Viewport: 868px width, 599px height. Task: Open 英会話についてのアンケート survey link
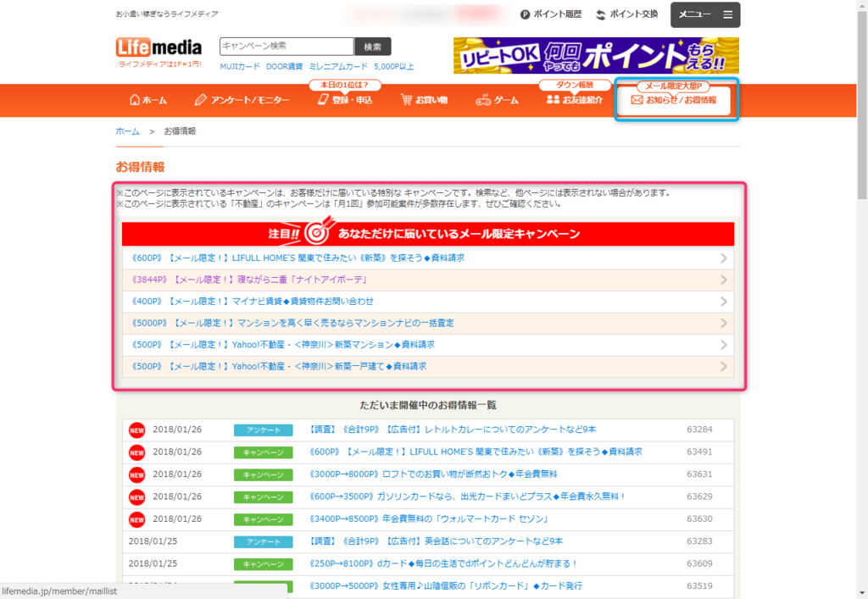tap(436, 541)
